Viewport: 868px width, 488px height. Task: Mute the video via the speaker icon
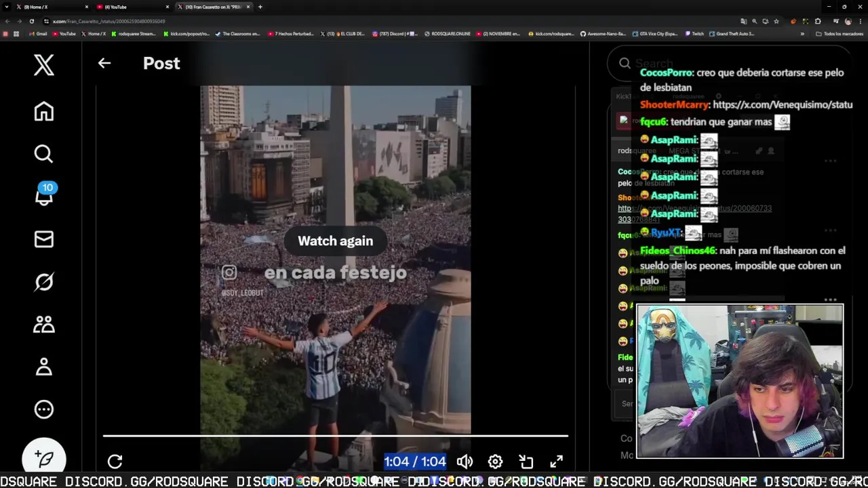[465, 462]
